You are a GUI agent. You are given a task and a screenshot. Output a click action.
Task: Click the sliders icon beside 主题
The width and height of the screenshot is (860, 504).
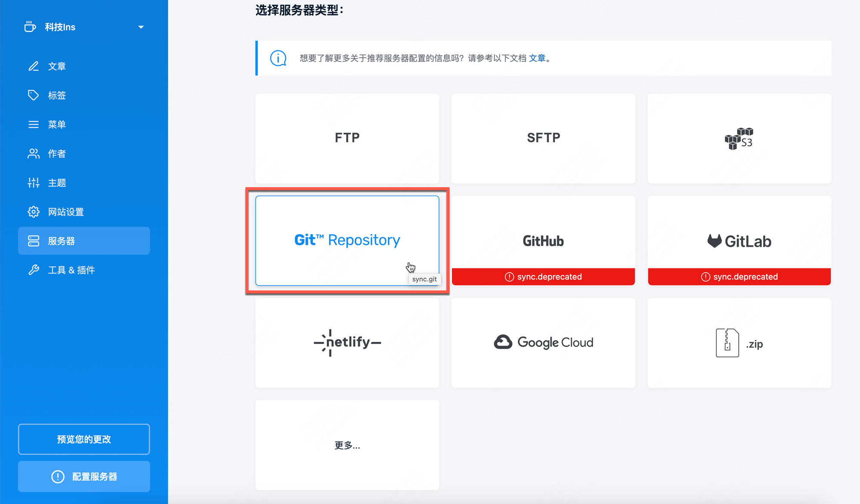[x=34, y=183]
